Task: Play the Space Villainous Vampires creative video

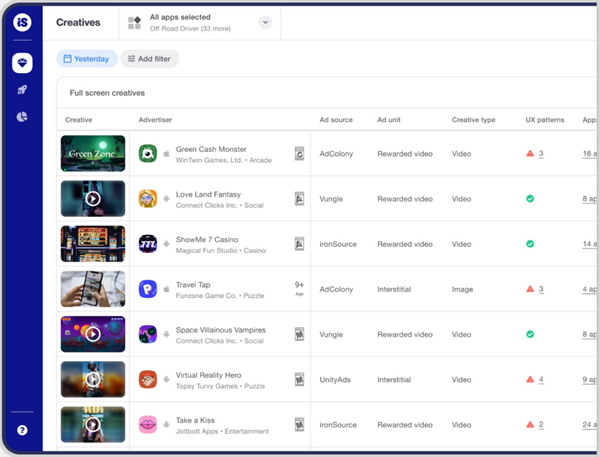Action: coord(93,334)
